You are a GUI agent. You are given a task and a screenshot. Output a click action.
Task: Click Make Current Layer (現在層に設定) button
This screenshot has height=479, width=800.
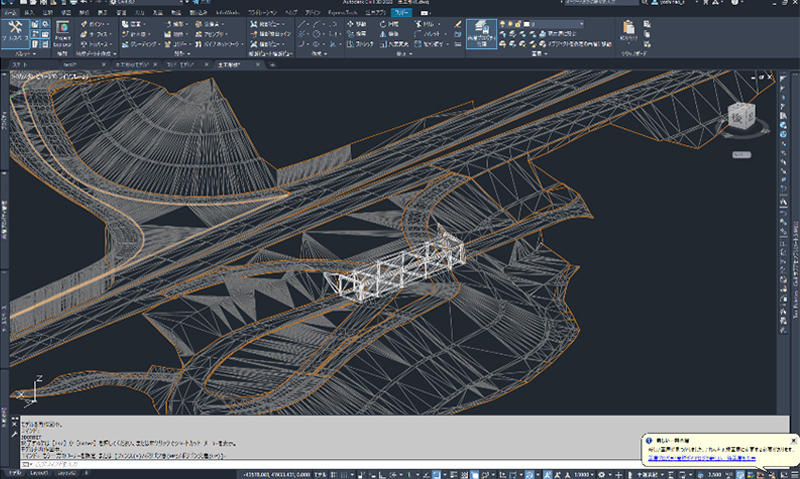coord(557,34)
